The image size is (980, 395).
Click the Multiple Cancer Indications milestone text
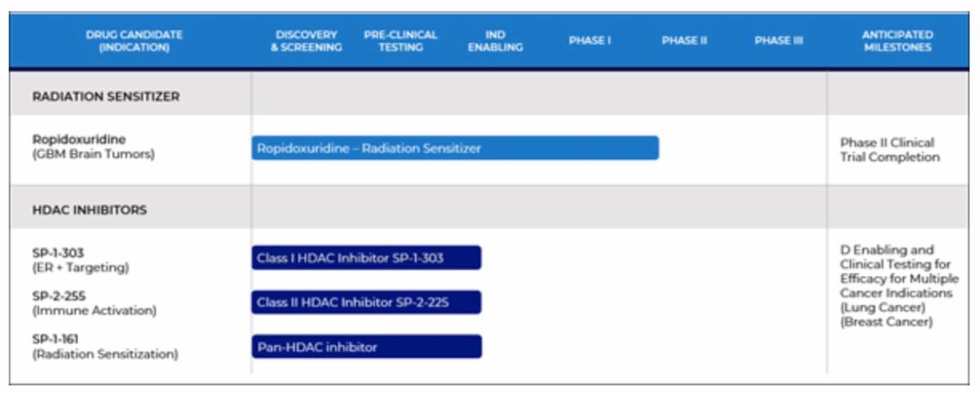896,286
